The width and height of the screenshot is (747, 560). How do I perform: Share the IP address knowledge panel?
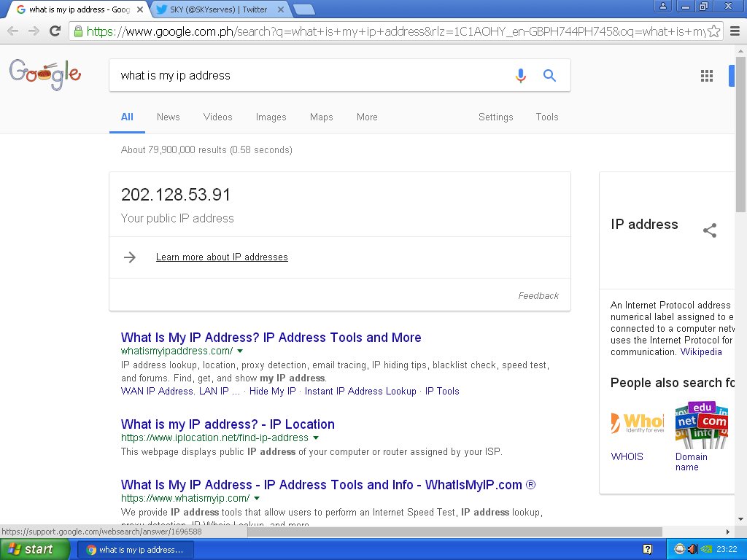709,230
